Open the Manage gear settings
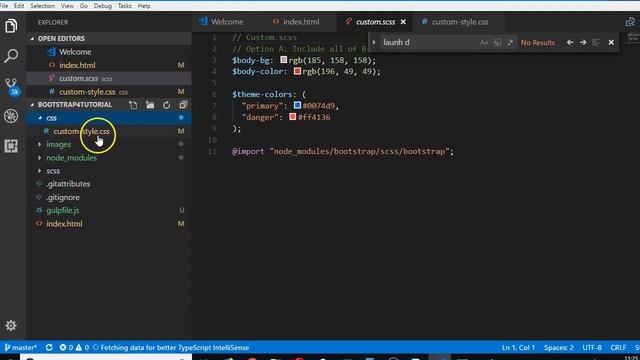The height and width of the screenshot is (360, 640). 11,325
